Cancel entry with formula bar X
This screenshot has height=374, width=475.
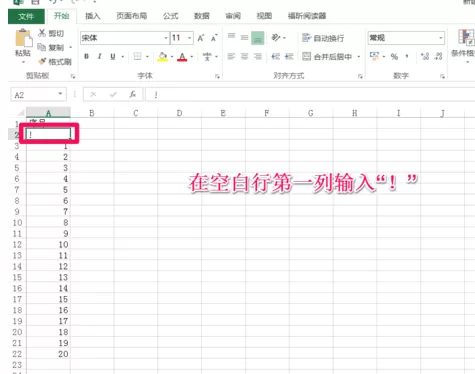[93, 95]
